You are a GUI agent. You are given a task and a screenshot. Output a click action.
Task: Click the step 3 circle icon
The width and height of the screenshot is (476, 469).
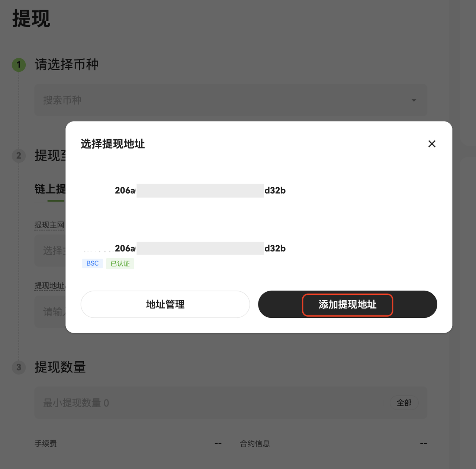click(x=19, y=368)
